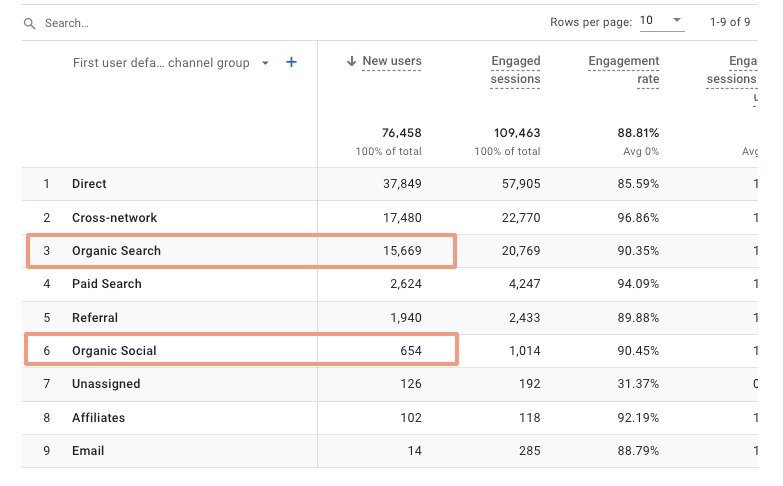The image size is (783, 486).
Task: Click the 1-9 of 9 pagination text
Action: coord(730,22)
